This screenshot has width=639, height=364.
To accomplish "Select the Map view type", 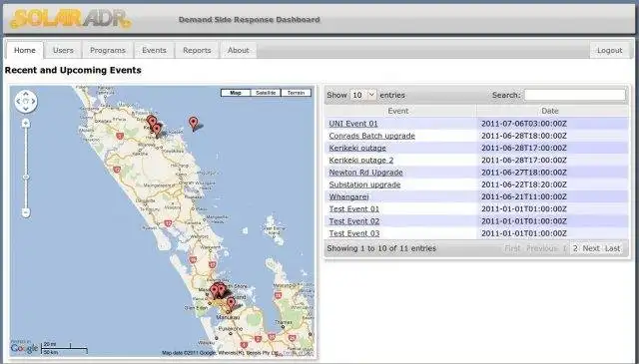I will (x=236, y=93).
